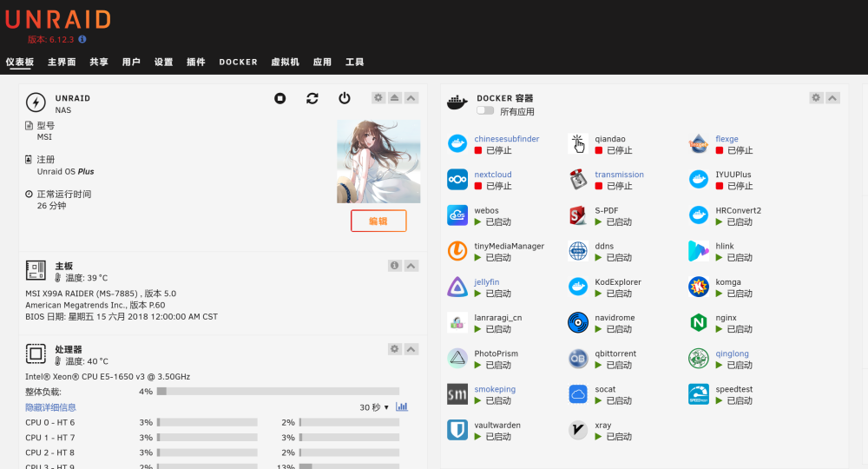Screen dimensions: 868x469
Task: Click the HRConvert2 container icon
Action: pos(699,215)
